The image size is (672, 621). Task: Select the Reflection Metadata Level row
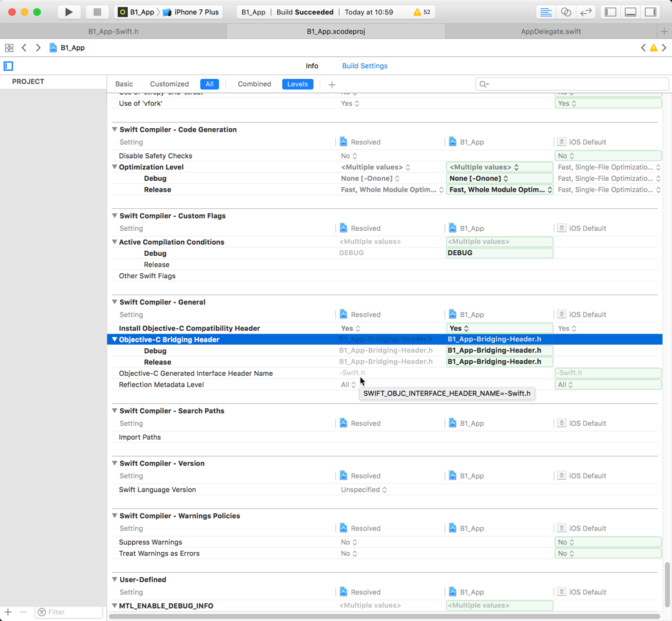(384, 385)
